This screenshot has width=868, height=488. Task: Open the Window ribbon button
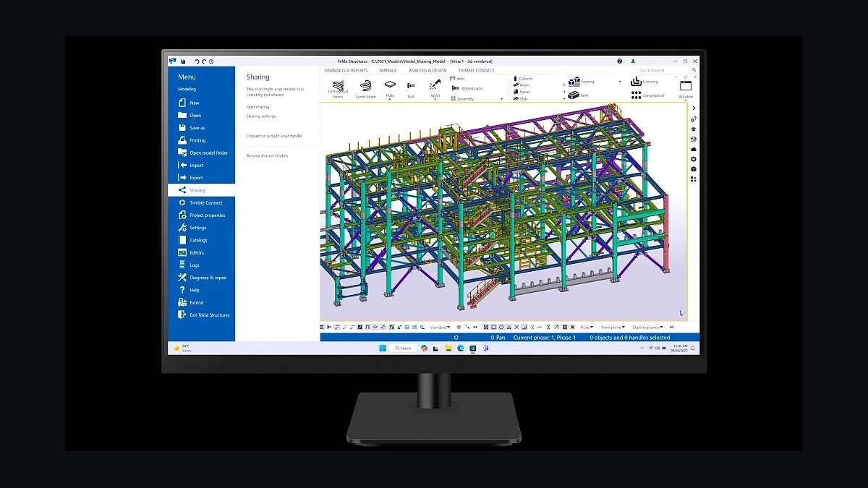685,89
